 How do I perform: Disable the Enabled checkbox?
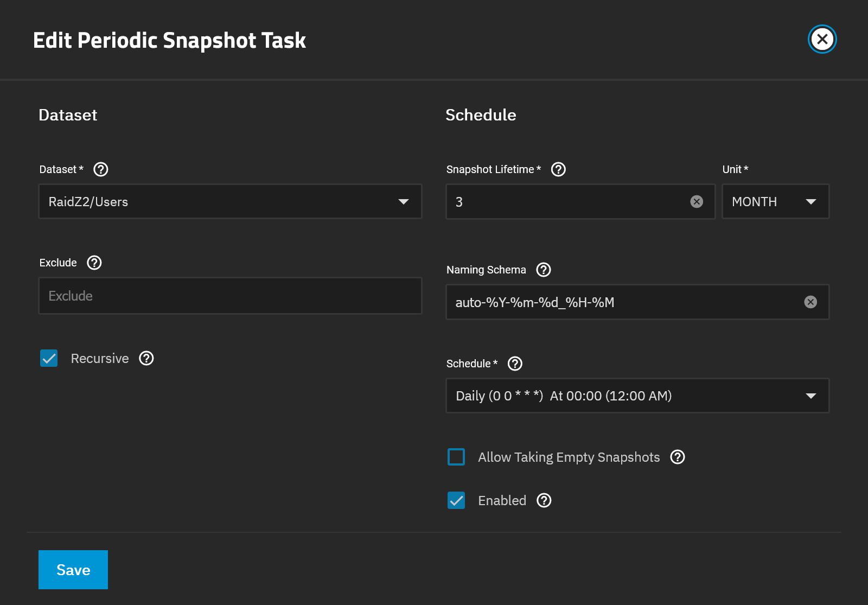pos(456,500)
